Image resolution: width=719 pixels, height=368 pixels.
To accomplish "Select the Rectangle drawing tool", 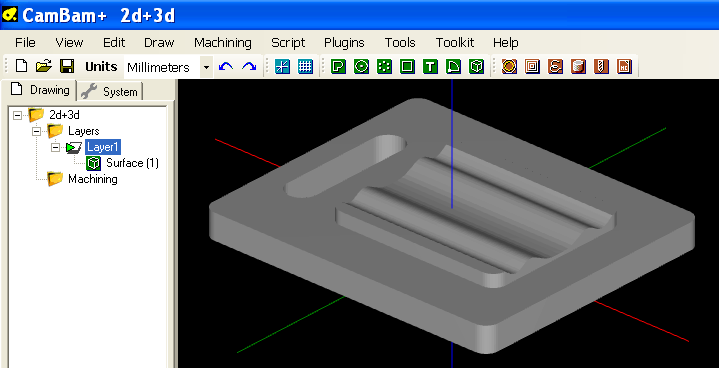I will click(407, 66).
